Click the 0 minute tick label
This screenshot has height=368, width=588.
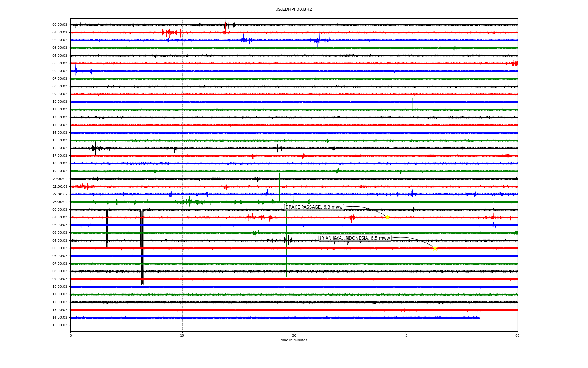(71, 335)
